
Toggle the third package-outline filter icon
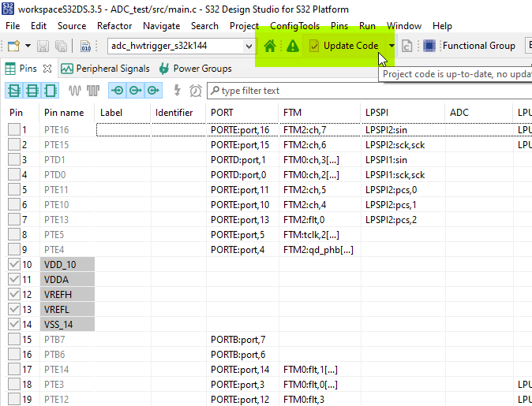pos(51,91)
